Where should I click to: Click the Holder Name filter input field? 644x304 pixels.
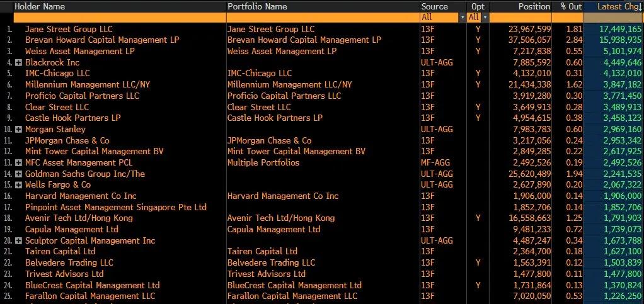[x=120, y=18]
